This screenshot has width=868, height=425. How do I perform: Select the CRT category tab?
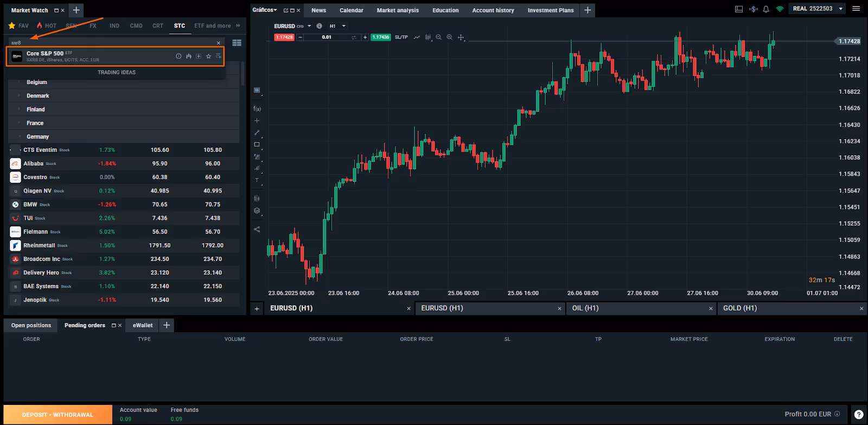158,26
